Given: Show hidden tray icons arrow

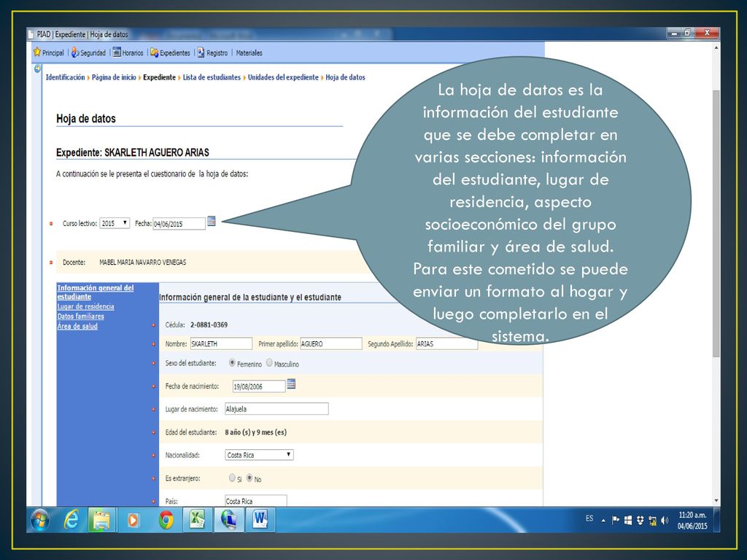Looking at the screenshot, I should (x=603, y=521).
